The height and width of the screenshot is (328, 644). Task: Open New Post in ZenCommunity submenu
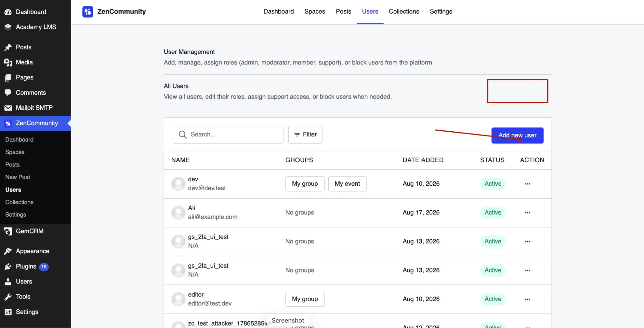[x=18, y=177]
